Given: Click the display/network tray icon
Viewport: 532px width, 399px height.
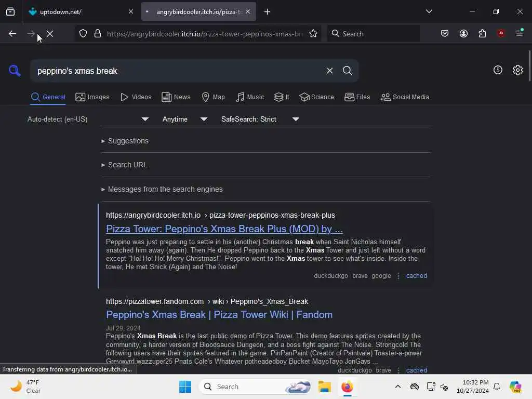Looking at the screenshot, I should 431,387.
